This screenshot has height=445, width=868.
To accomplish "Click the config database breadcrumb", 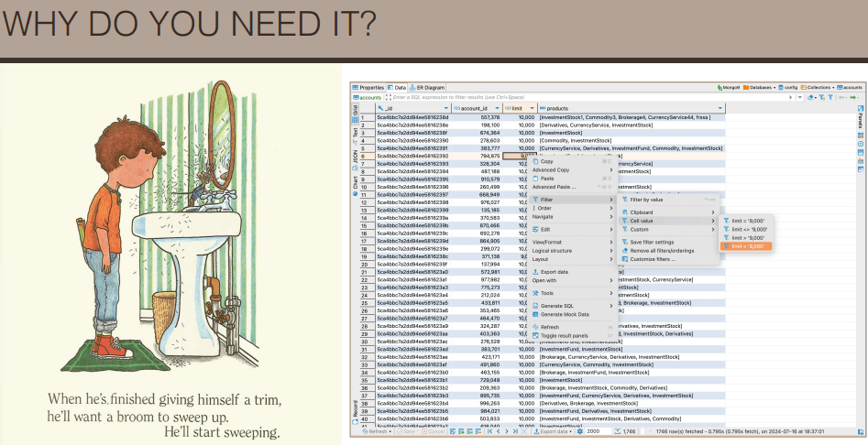I will [x=787, y=87].
